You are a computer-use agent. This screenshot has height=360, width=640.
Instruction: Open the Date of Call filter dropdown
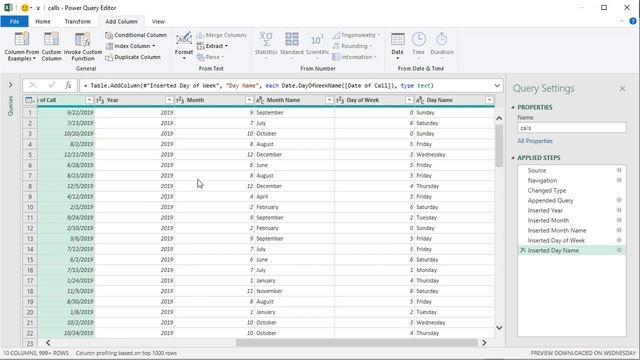(89, 100)
